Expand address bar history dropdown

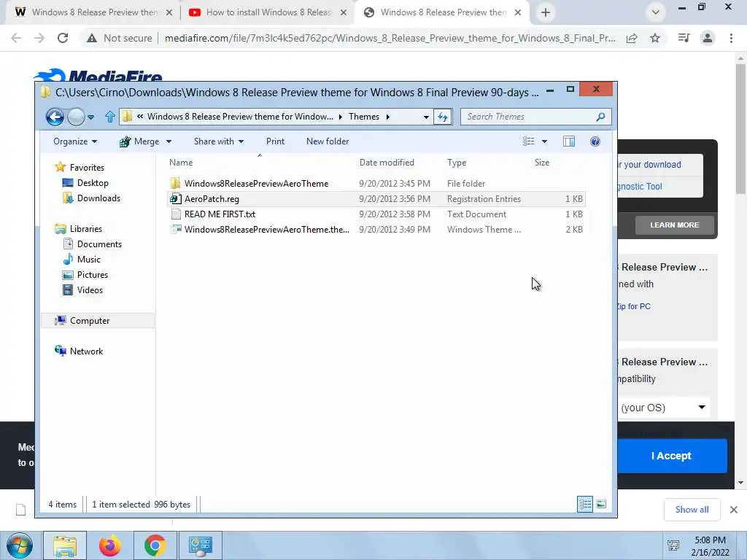[426, 117]
